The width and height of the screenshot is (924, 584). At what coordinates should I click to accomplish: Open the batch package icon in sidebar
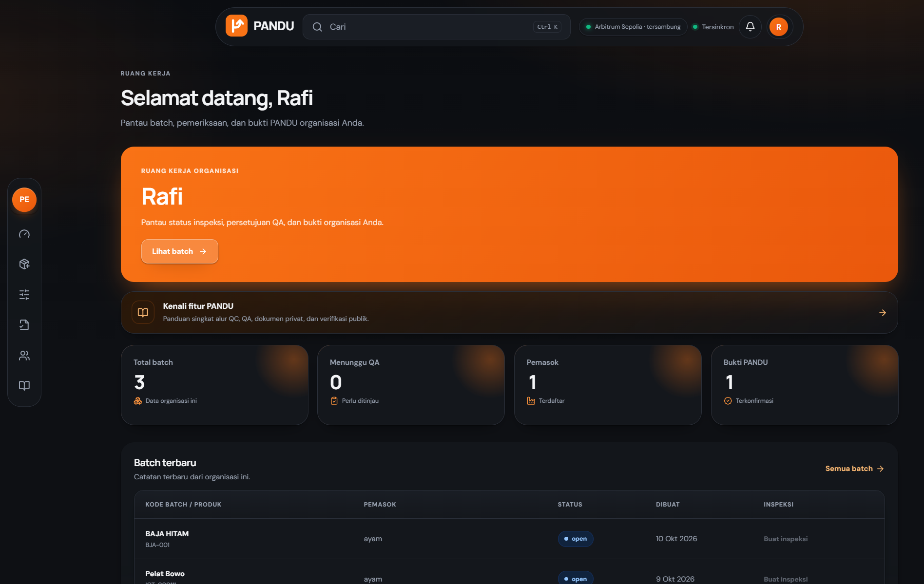click(24, 264)
